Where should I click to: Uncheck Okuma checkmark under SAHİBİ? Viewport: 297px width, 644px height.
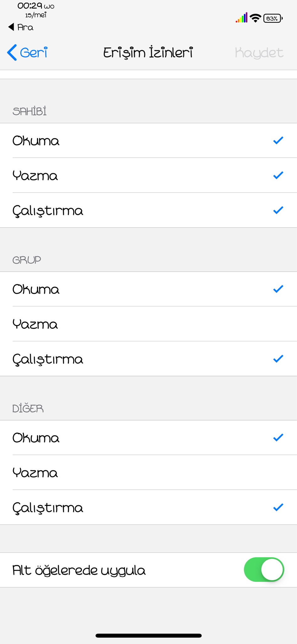[x=278, y=141]
